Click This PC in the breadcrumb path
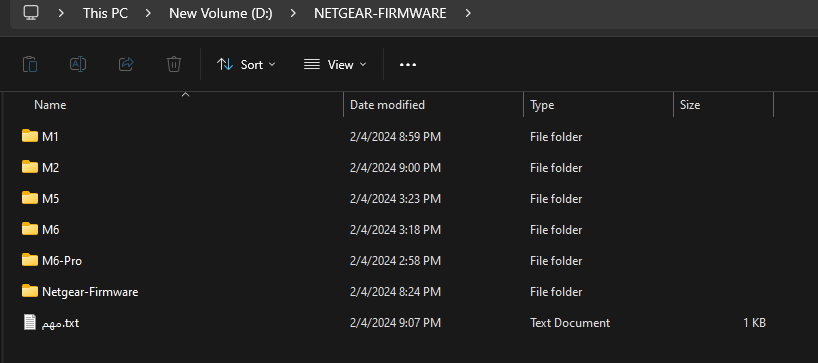 (x=105, y=13)
